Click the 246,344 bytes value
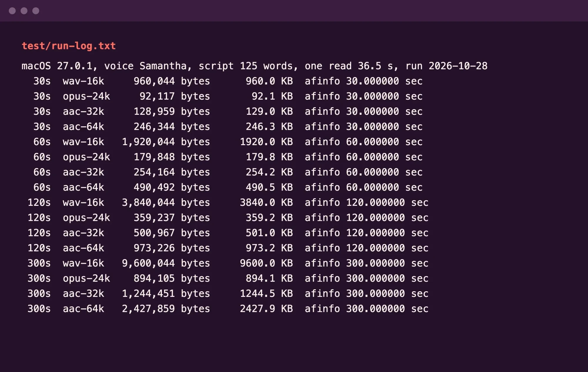The image size is (588, 372). [x=172, y=127]
